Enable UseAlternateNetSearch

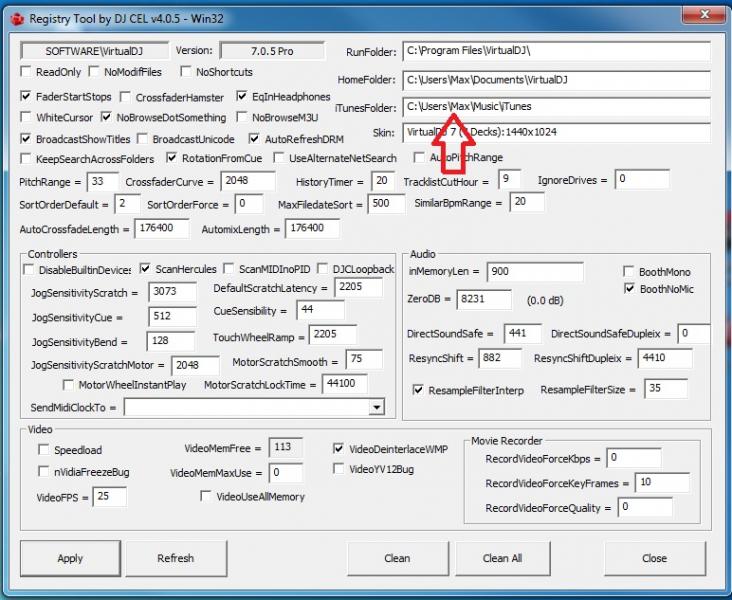pos(279,158)
